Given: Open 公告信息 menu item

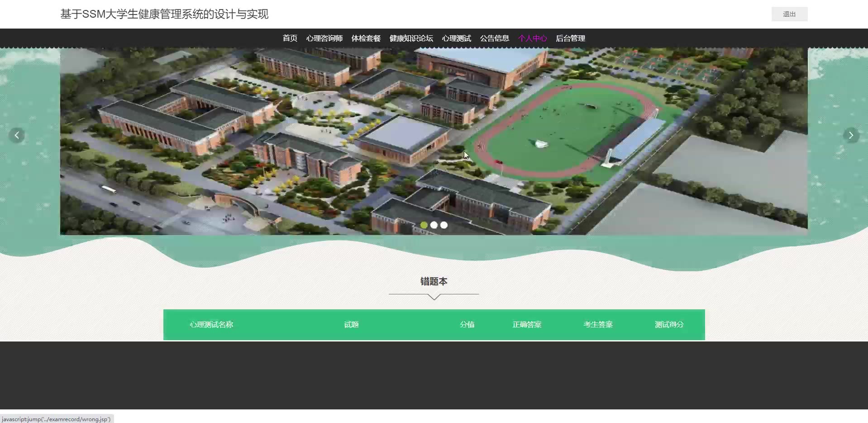Looking at the screenshot, I should [495, 38].
